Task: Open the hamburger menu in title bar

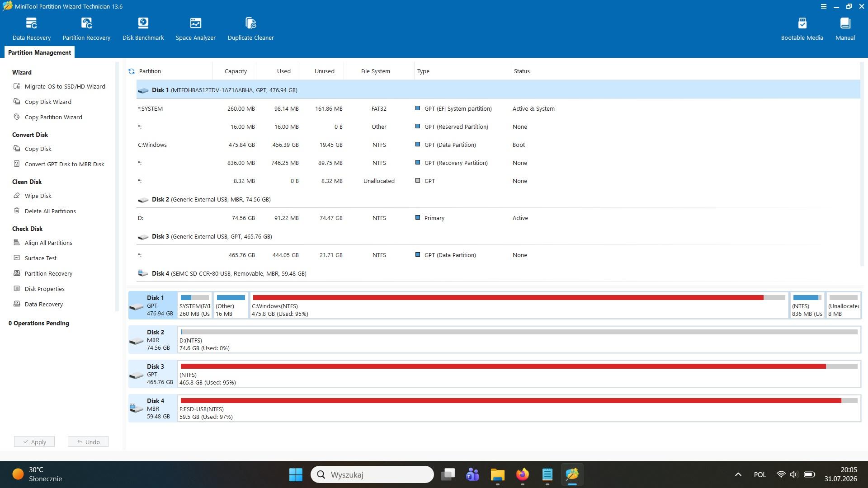Action: pyautogui.click(x=823, y=6)
